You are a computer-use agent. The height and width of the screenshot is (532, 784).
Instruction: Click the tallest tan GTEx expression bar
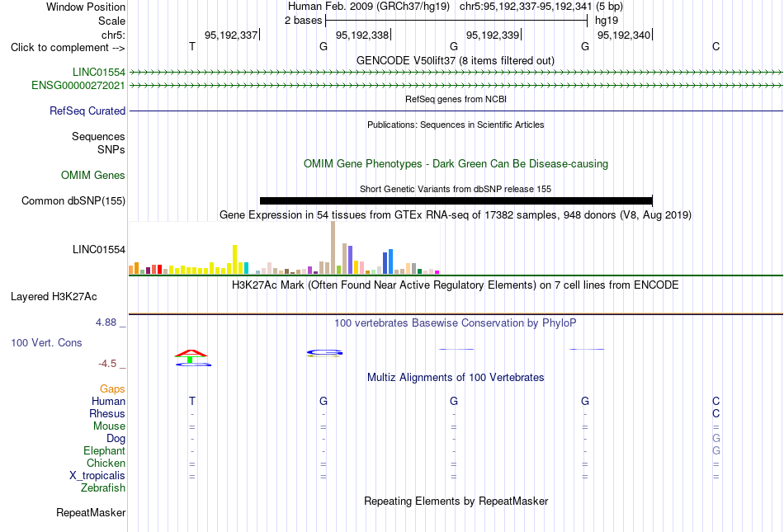coord(333,247)
